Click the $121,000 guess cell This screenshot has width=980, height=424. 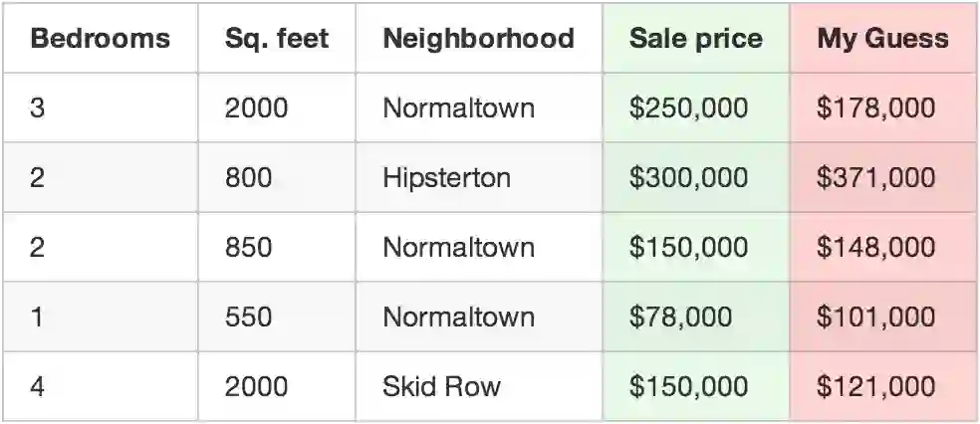point(875,386)
